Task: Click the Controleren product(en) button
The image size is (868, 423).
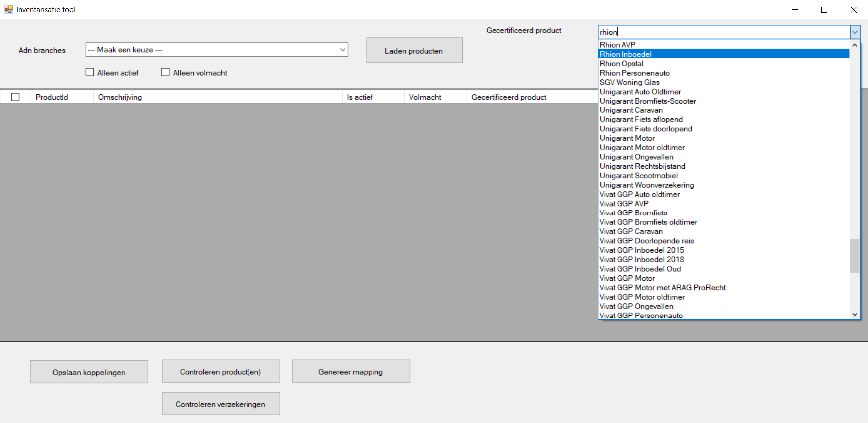Action: 221,371
